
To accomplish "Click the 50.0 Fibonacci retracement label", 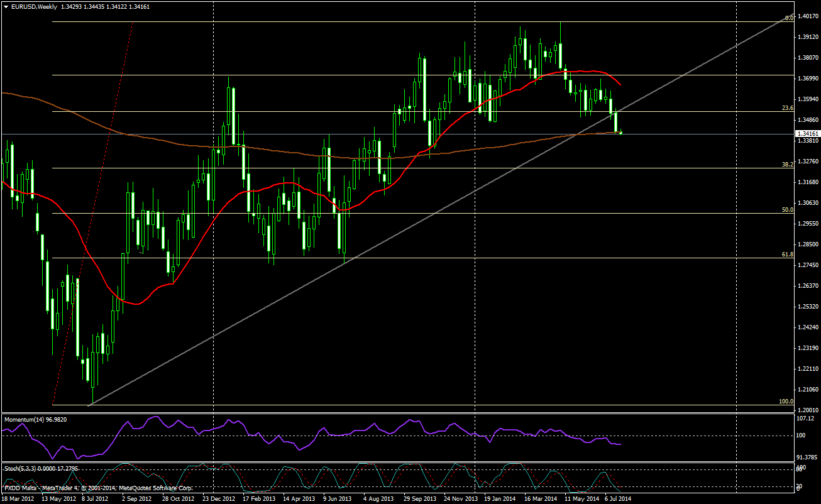I will point(786,210).
